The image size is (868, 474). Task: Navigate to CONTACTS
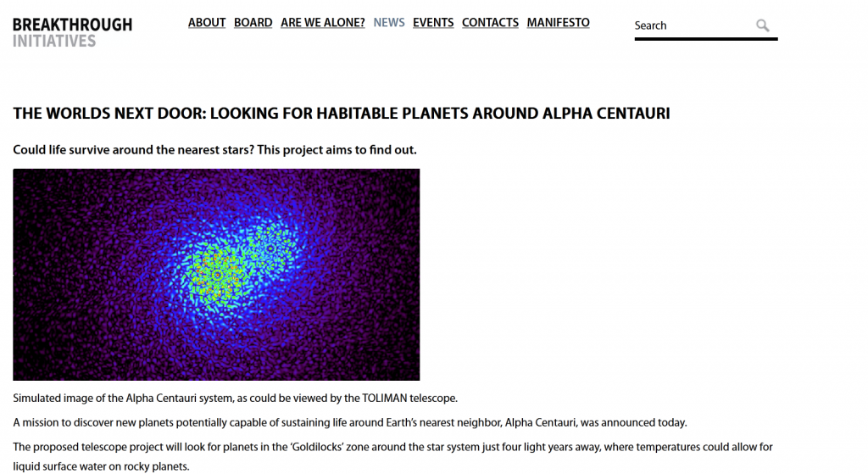[490, 23]
